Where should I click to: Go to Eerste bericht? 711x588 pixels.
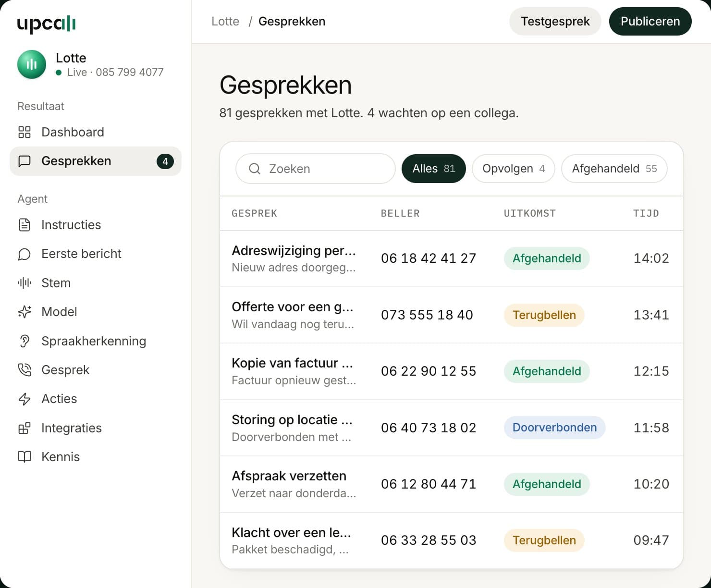point(96,254)
